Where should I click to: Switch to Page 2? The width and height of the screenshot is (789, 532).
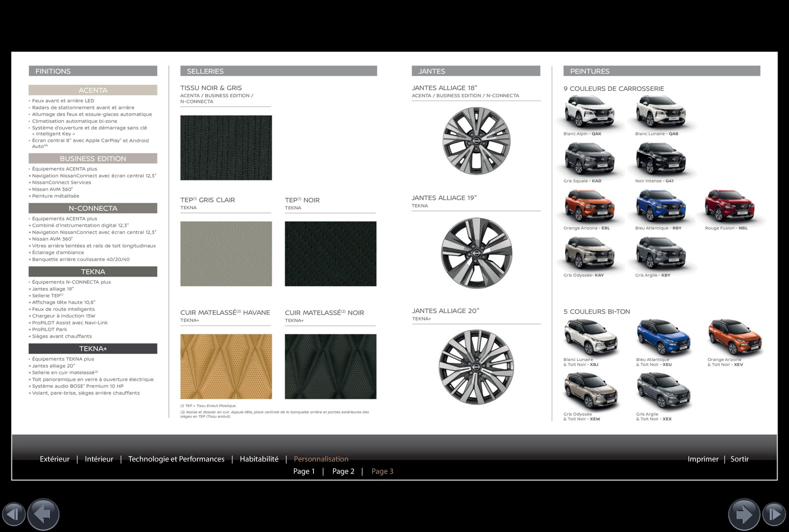coord(344,471)
